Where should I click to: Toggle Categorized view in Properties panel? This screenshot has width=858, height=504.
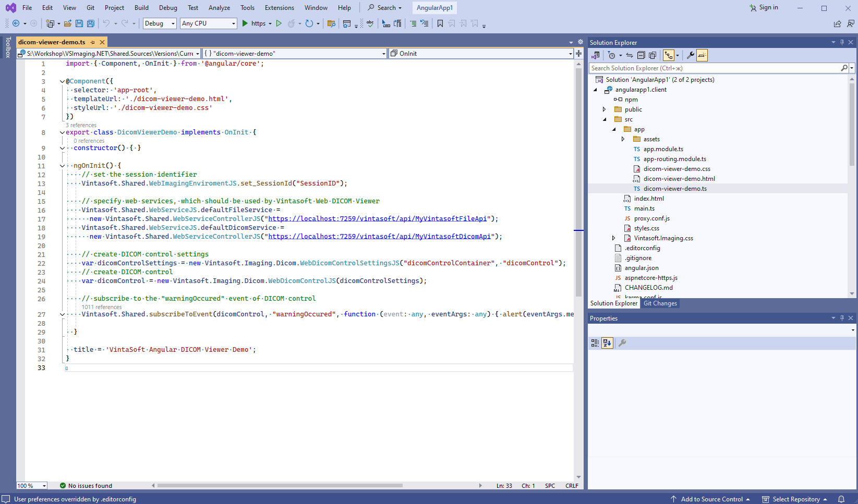click(x=595, y=343)
